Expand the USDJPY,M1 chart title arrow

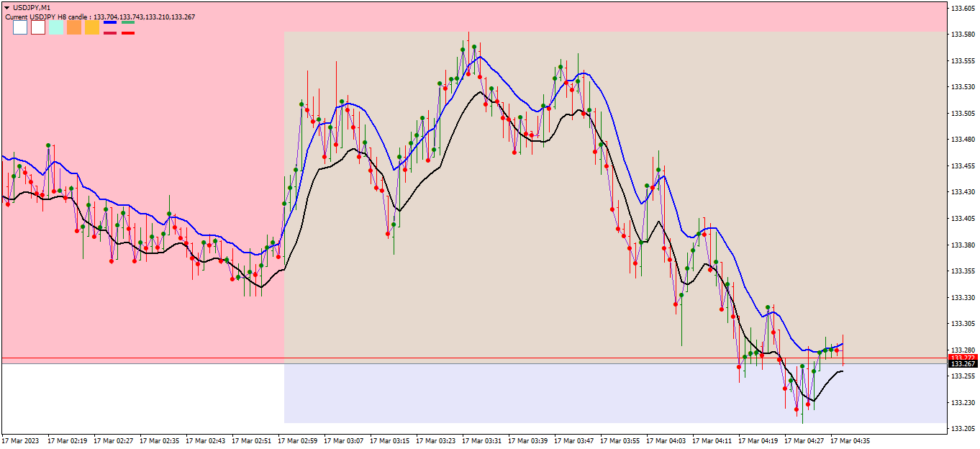(x=6, y=7)
